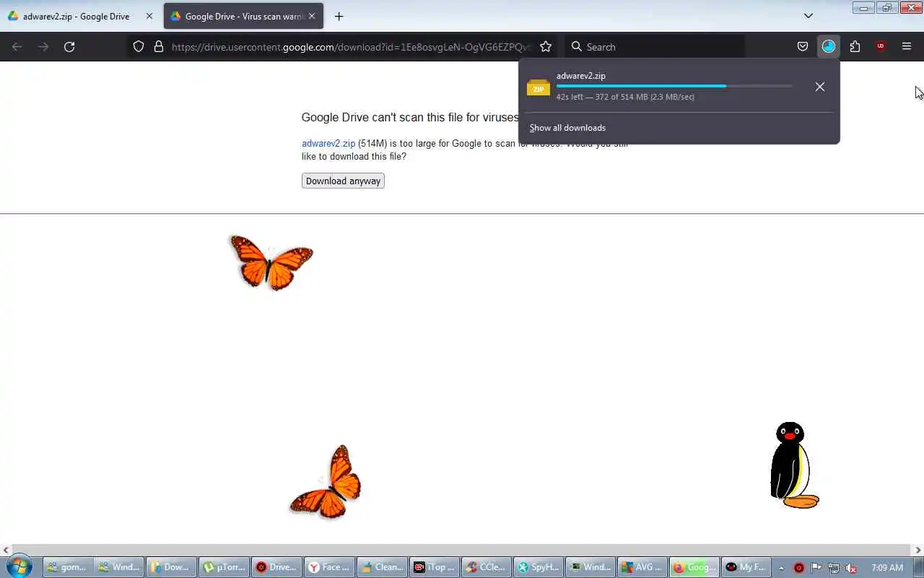
Task: Open a new tab with plus icon
Action: tap(339, 16)
